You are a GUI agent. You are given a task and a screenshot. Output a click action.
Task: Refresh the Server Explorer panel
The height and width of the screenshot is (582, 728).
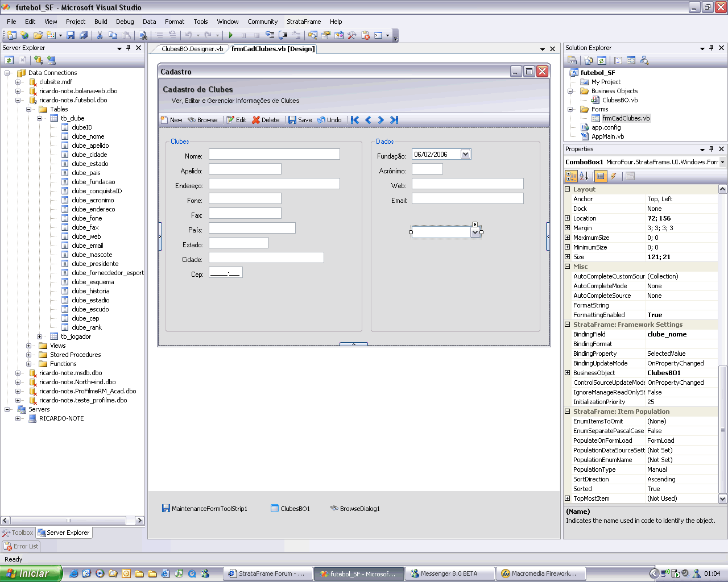click(9, 60)
